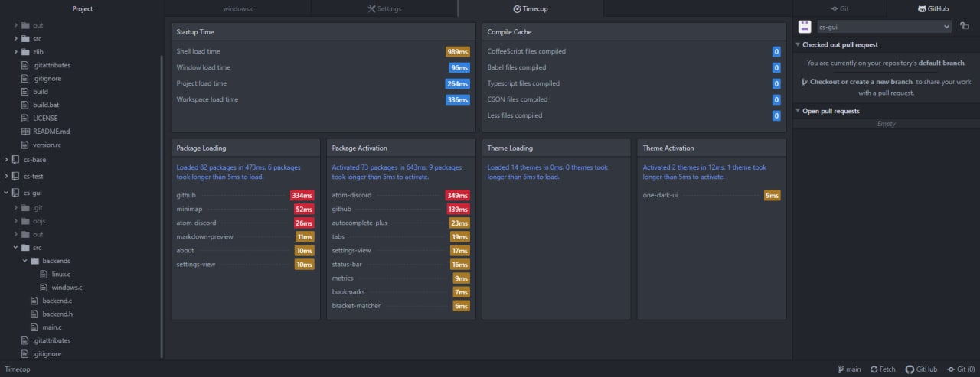Click the repo icon beside cs-base
The height and width of the screenshot is (377, 980).
tap(15, 160)
